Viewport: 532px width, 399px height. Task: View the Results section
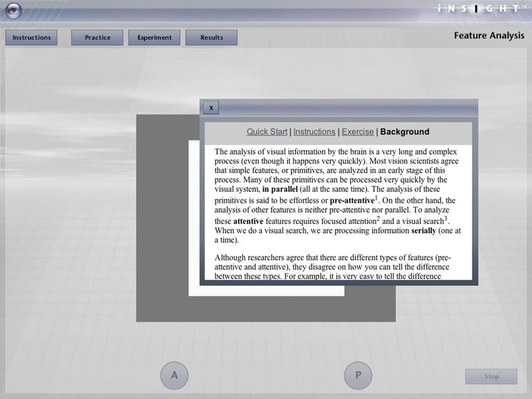click(x=211, y=38)
